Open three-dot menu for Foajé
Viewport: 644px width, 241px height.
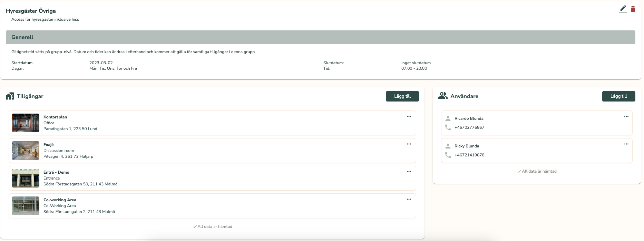pyautogui.click(x=409, y=144)
